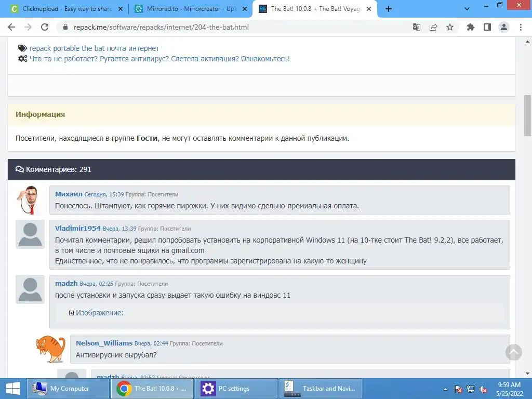Open the translate page icon
The width and height of the screenshot is (532, 399).
(x=416, y=27)
